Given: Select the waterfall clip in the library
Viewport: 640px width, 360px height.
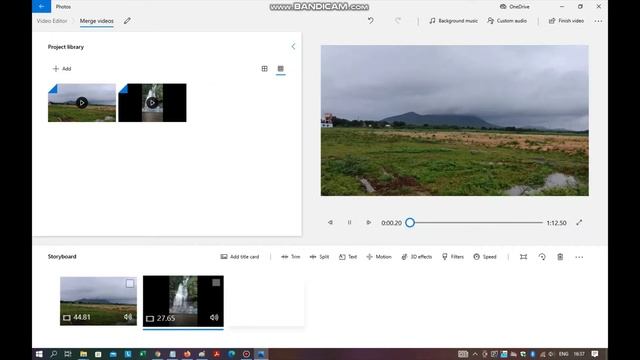Looking at the screenshot, I should point(152,103).
